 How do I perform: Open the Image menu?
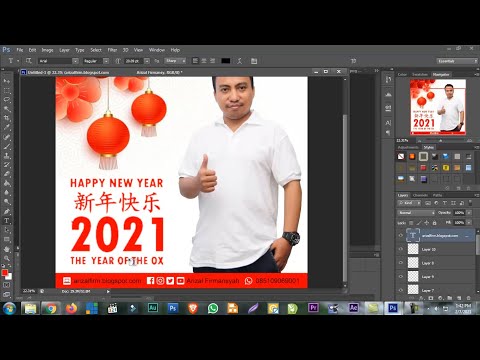coord(47,50)
